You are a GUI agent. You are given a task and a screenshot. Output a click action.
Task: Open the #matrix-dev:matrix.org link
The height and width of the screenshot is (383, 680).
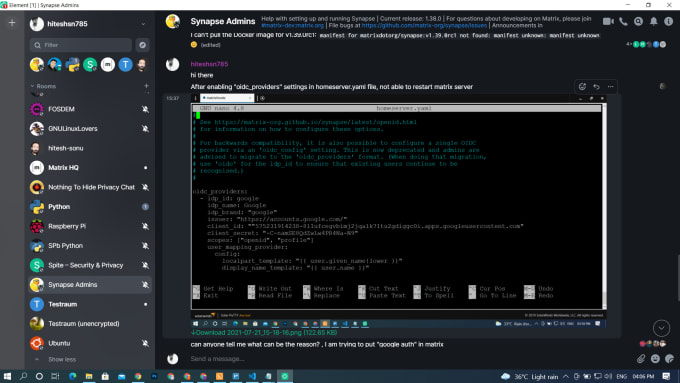click(x=292, y=26)
